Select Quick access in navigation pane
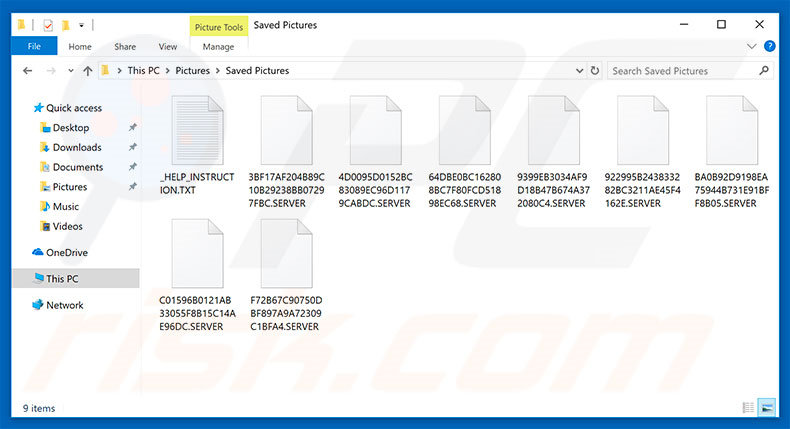This screenshot has height=429, width=790. click(x=74, y=108)
